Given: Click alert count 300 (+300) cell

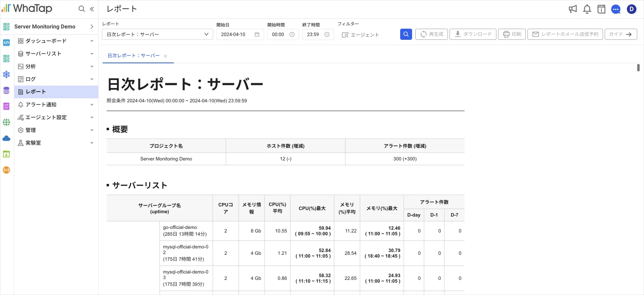Looking at the screenshot, I should (x=405, y=159).
